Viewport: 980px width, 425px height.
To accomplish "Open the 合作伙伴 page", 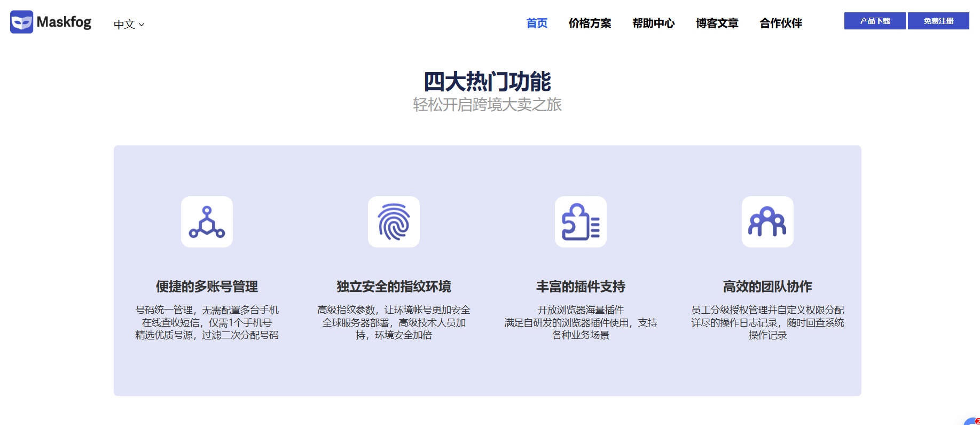I will [x=781, y=23].
